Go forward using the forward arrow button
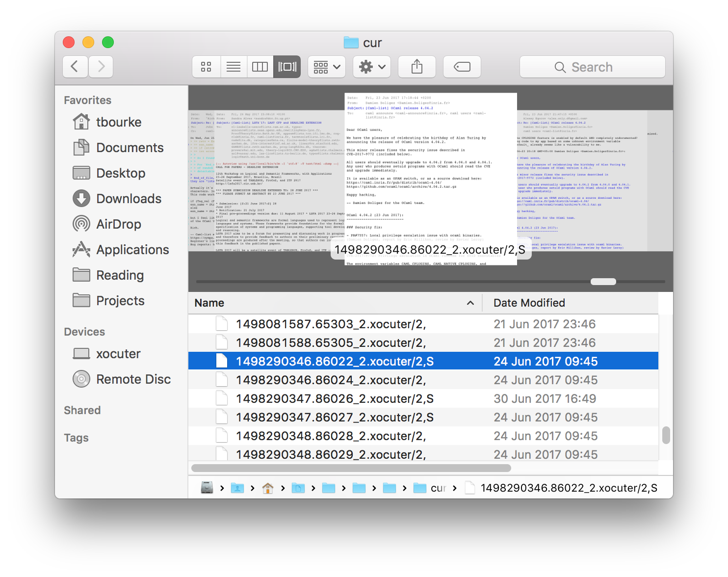 101,67
